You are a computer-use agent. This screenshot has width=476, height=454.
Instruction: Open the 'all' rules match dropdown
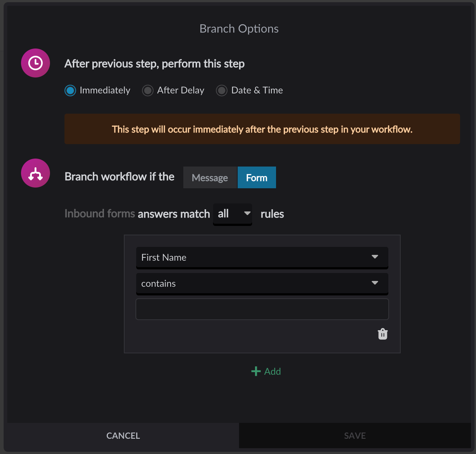[233, 214]
